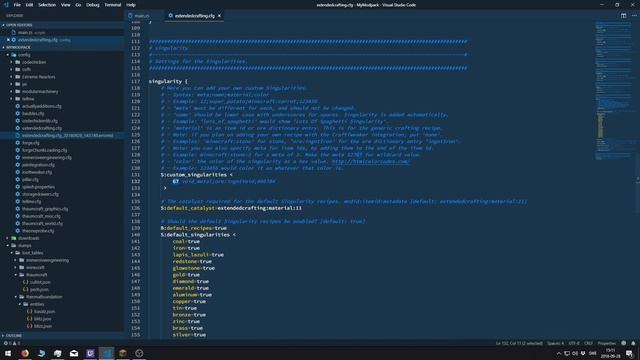
Task: Expand the immersiveengineering loot tables folder
Action: (47, 260)
